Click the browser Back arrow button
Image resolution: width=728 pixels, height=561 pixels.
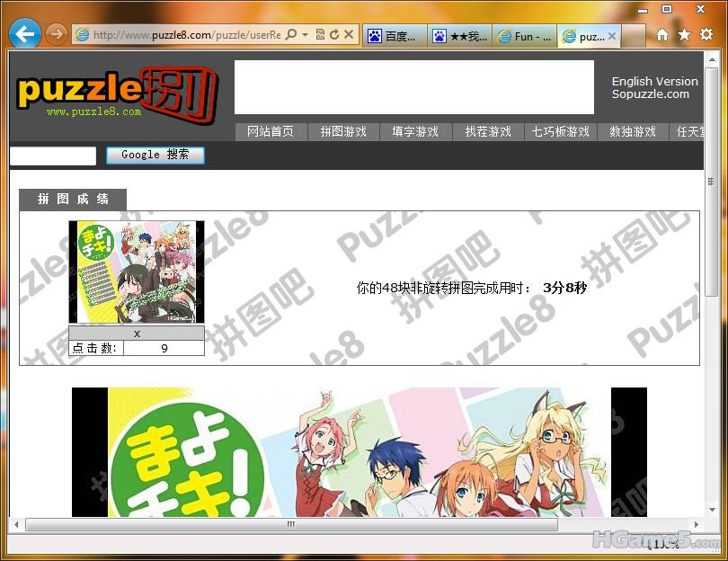25,33
